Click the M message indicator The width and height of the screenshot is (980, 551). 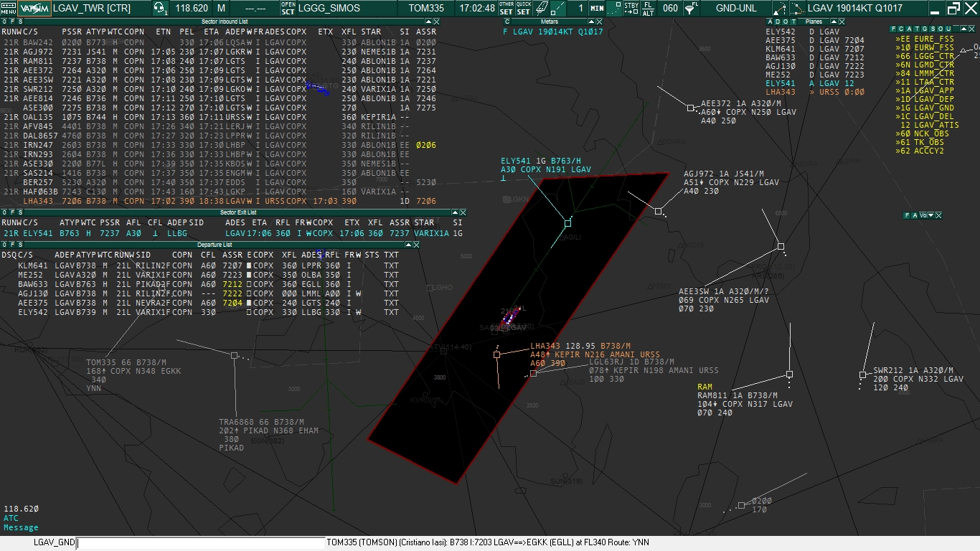coord(221,9)
